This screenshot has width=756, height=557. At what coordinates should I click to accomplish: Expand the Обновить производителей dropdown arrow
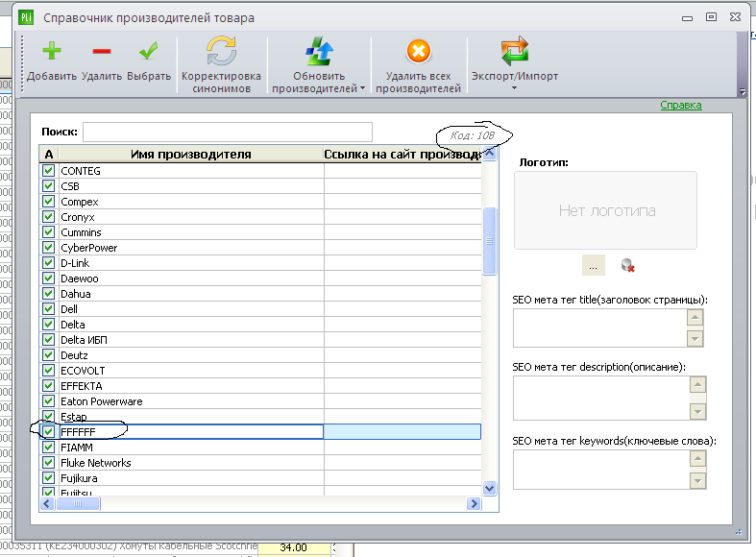coord(362,88)
